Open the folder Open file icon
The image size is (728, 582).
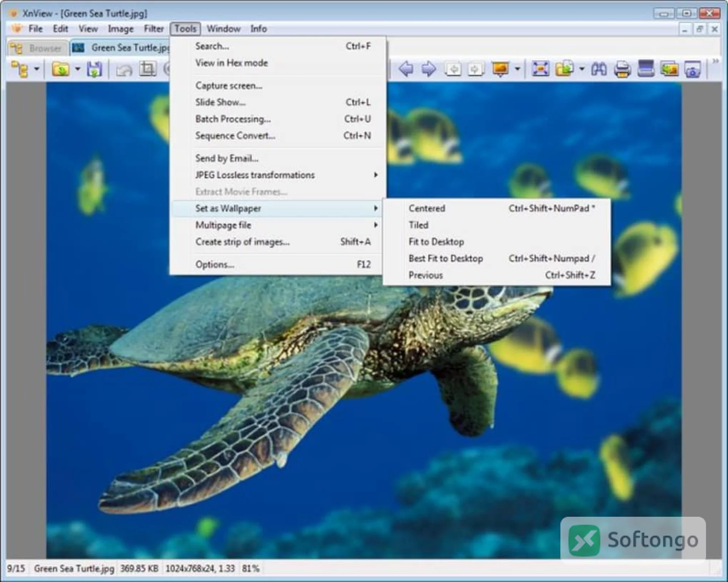(x=61, y=69)
